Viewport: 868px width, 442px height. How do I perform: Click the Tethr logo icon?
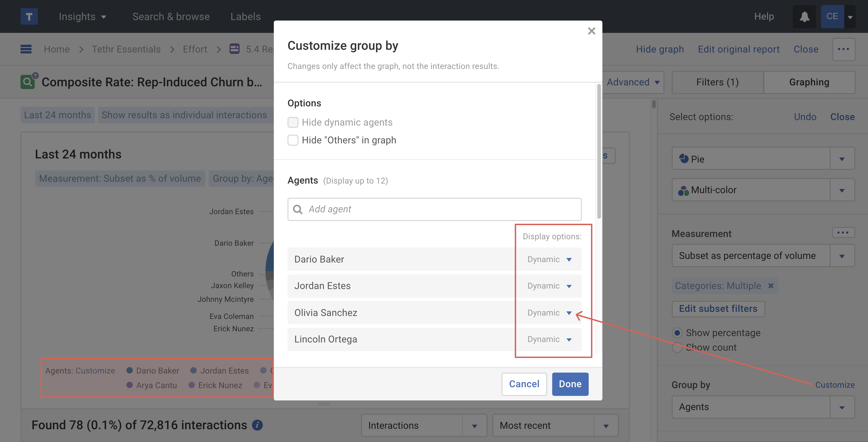point(29,16)
